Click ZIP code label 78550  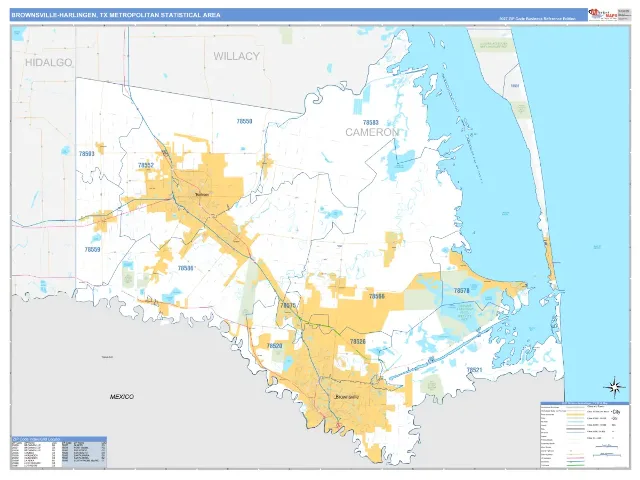(244, 121)
